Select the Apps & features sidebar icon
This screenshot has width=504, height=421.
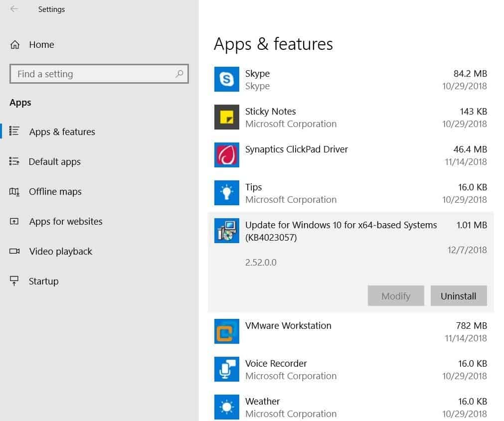click(x=14, y=131)
